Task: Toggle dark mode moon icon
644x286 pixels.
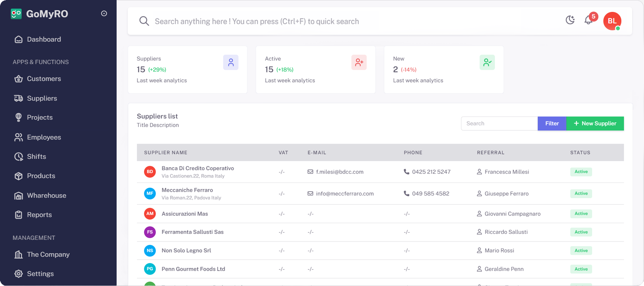Action: (x=570, y=20)
